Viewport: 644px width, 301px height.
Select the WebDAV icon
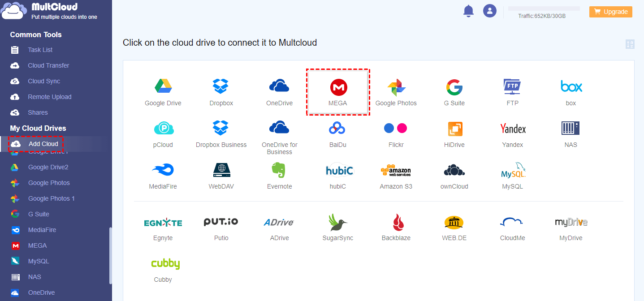click(221, 170)
